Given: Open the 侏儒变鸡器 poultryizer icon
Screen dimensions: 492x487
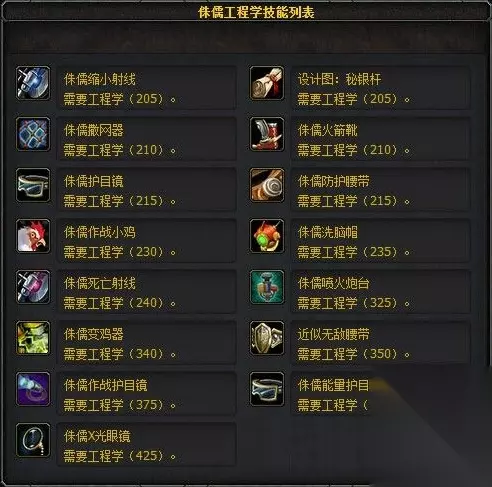Looking at the screenshot, I should click(33, 338).
